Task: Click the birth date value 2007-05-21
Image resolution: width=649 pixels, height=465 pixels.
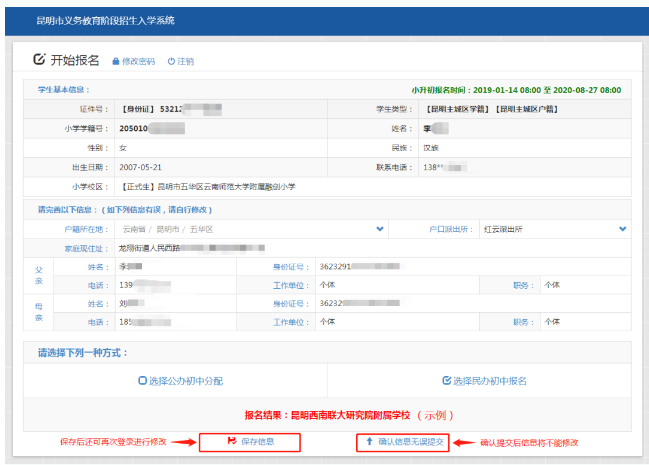Action: (140, 167)
